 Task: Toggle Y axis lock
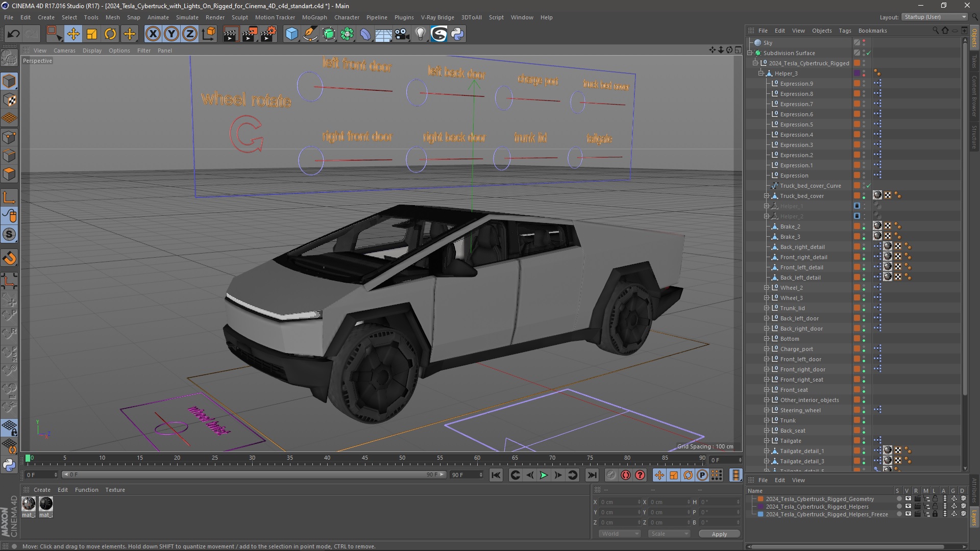[x=171, y=34]
